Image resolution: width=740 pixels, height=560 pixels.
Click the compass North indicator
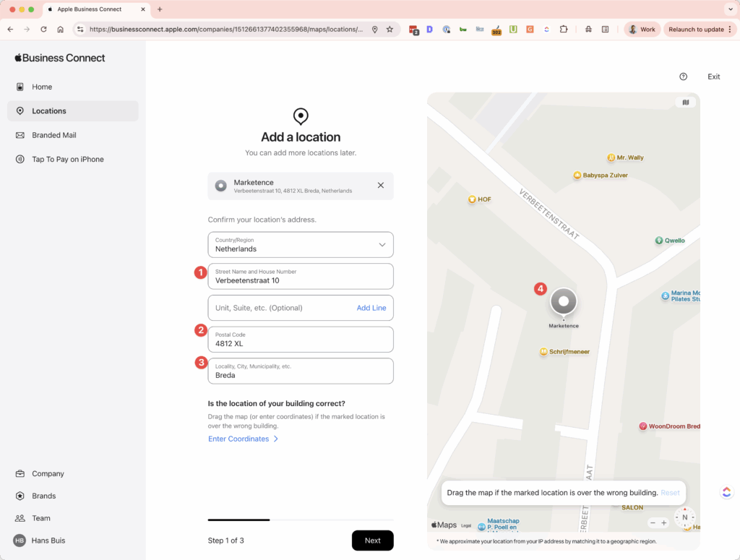click(684, 517)
